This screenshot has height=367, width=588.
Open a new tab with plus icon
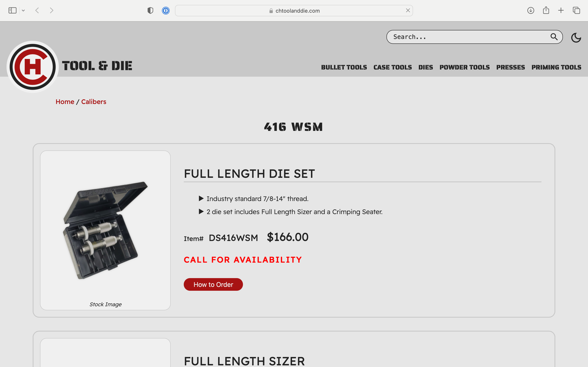click(x=561, y=10)
